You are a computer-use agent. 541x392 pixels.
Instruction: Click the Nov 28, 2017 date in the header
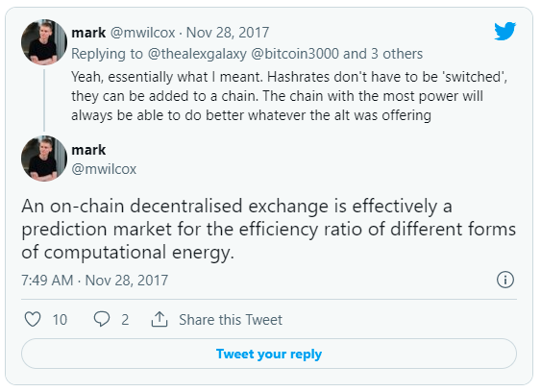228,33
